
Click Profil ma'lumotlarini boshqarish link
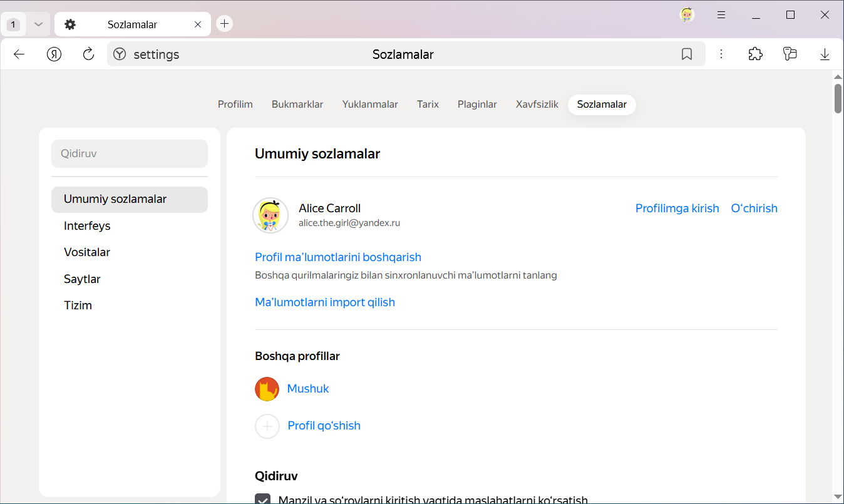click(x=338, y=257)
